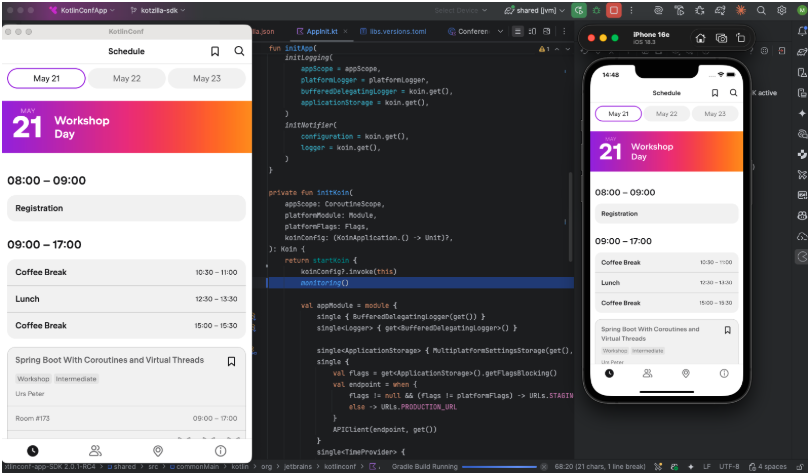The width and height of the screenshot is (808, 473).
Task: Change UTF-8 file encoding in status bar
Action: point(729,467)
